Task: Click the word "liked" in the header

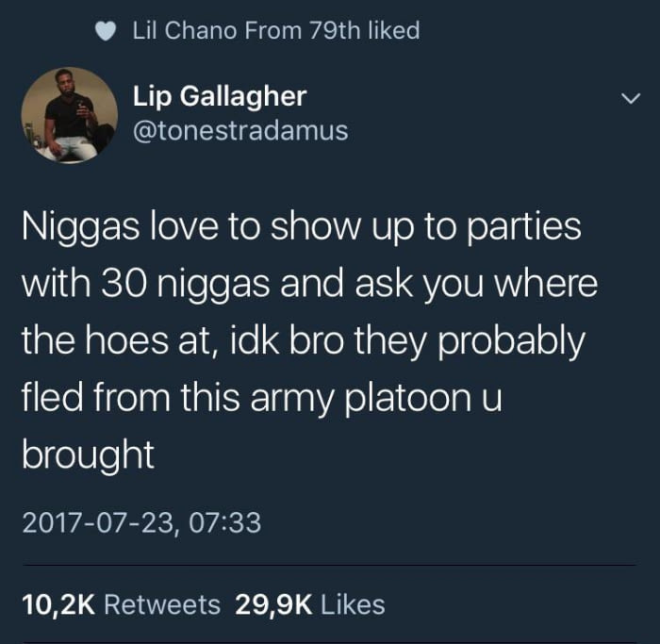Action: [x=394, y=31]
